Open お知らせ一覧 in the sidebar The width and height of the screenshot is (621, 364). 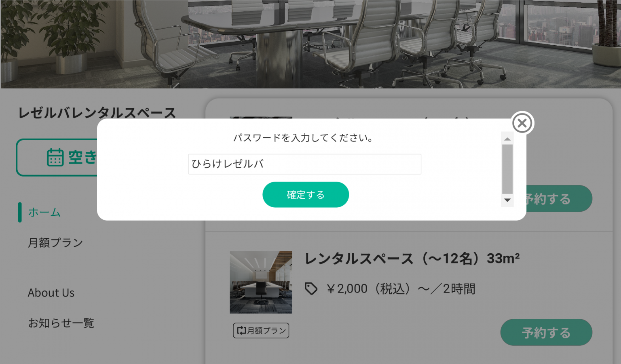click(61, 323)
